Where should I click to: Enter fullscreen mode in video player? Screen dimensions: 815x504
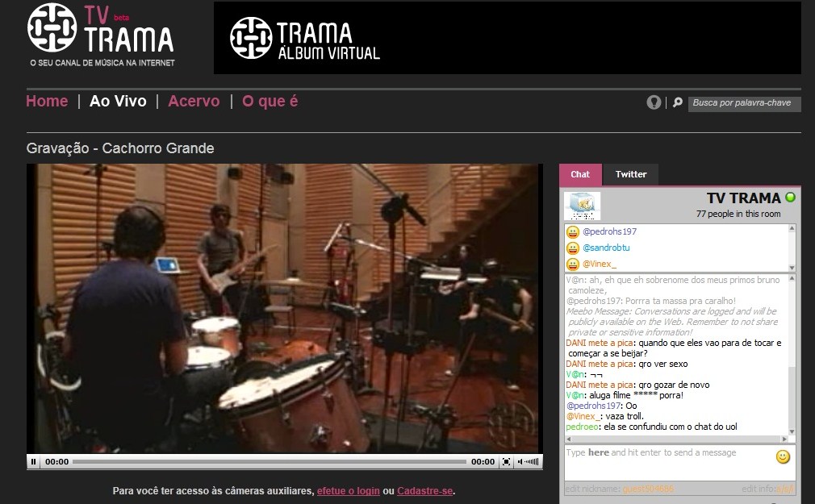point(506,462)
